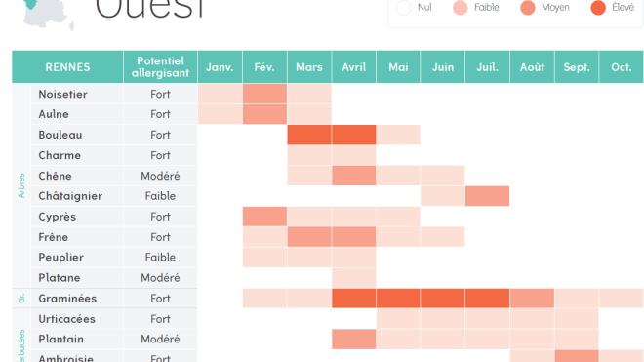Click the Châtaignier row label

pos(70,196)
